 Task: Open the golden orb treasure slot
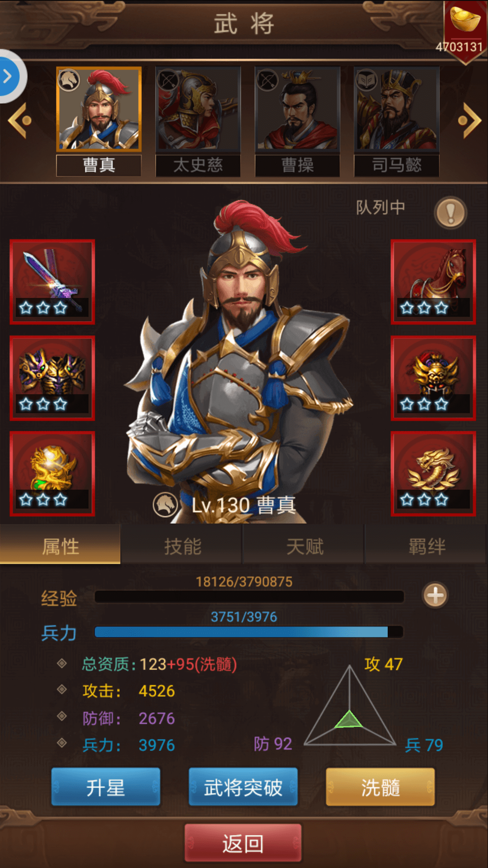point(52,474)
